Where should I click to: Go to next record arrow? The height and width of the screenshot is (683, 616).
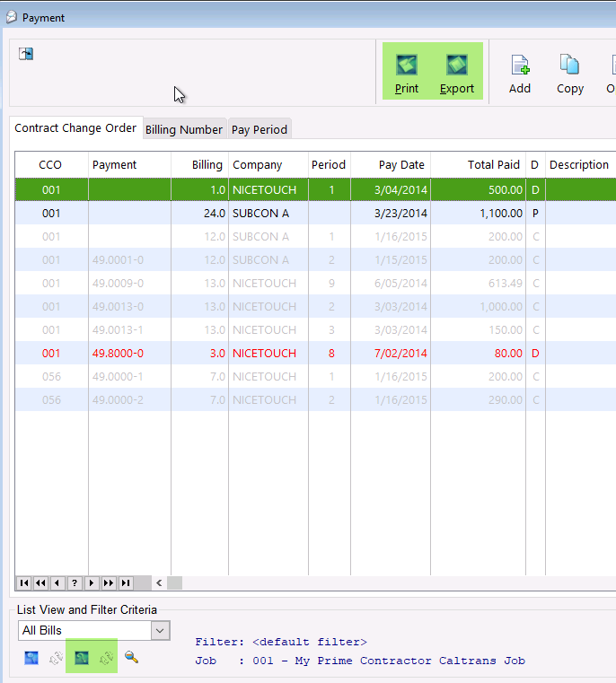coord(92,582)
